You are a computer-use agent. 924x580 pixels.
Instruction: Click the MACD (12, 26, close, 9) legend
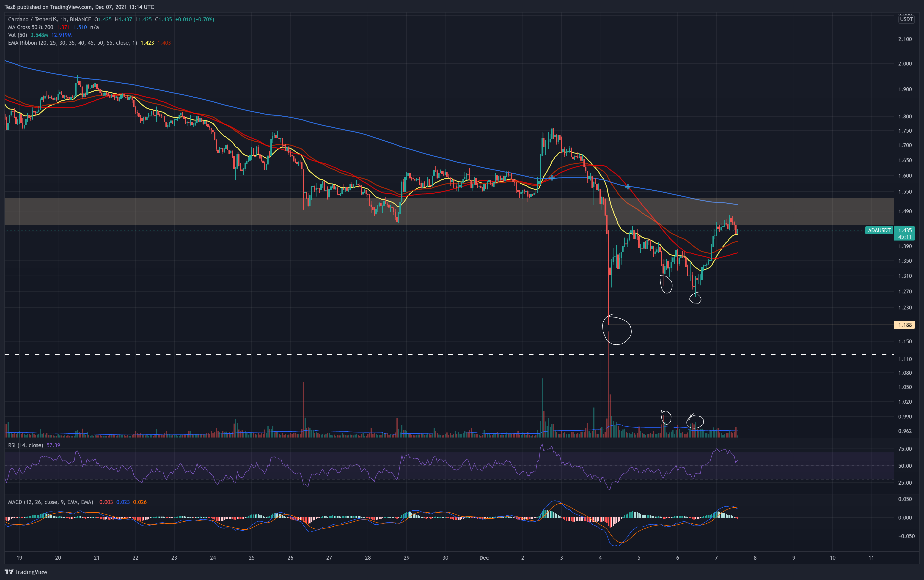pyautogui.click(x=51, y=502)
